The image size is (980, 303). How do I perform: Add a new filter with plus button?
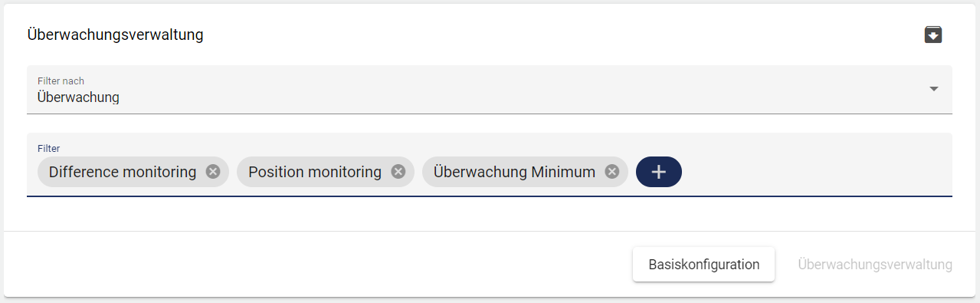pos(659,172)
